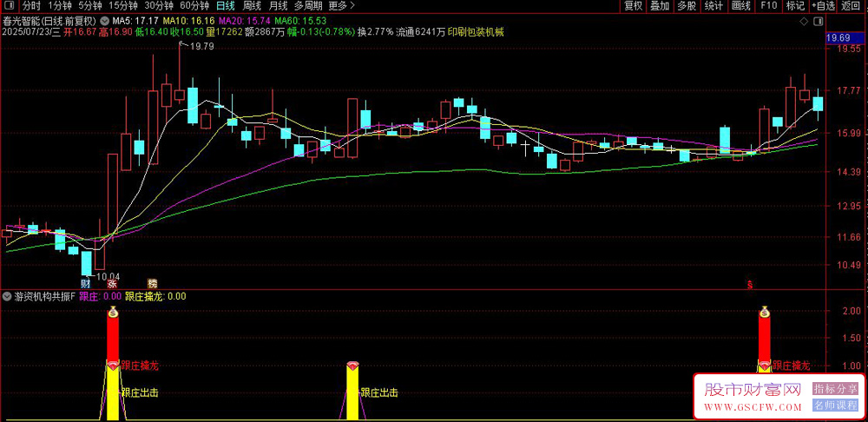Click the yellow 跟庄擒龙: 0.00 header value
Viewport: 868px width, 422px height.
tap(156, 296)
